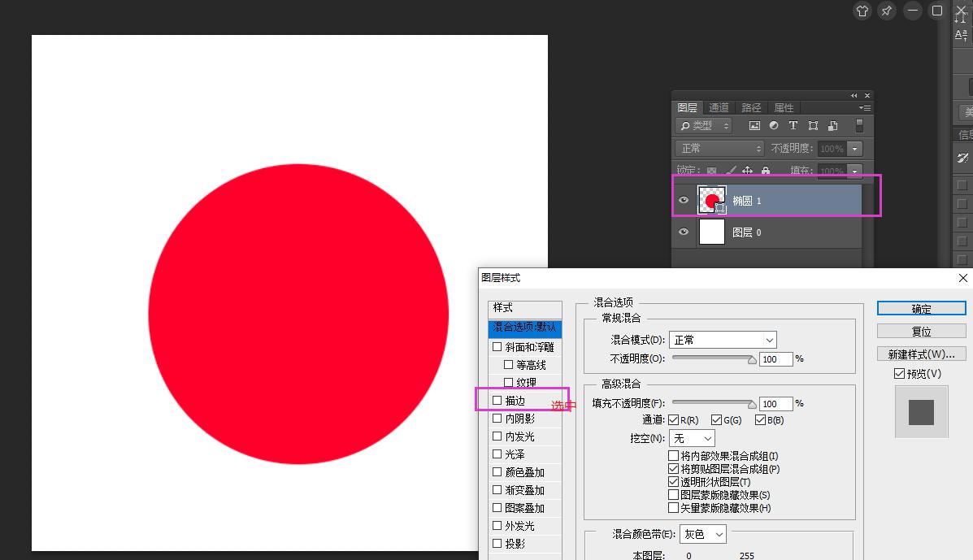Enable the 颜色叠加 checkbox
Image resolution: width=973 pixels, height=560 pixels.
tap(497, 472)
